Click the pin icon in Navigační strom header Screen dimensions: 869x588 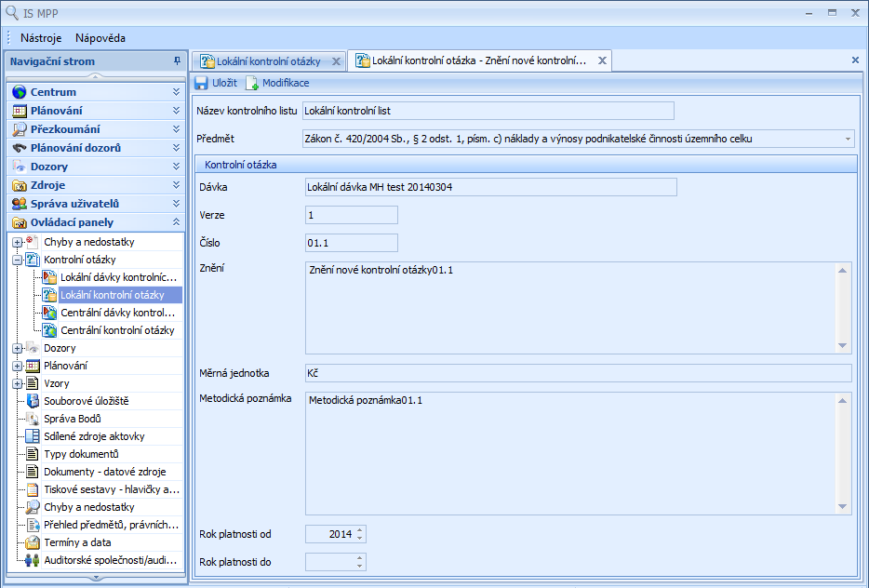click(177, 61)
